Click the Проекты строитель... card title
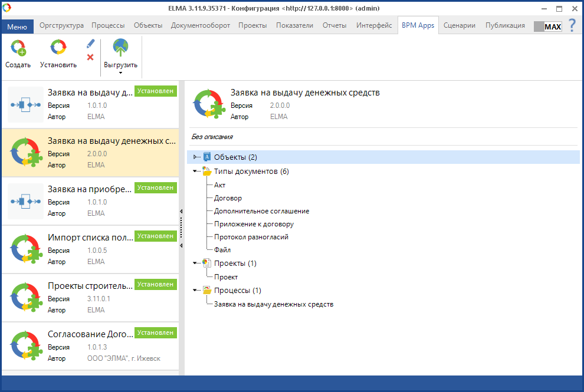Screen dimensions: 584x392 tap(90, 286)
